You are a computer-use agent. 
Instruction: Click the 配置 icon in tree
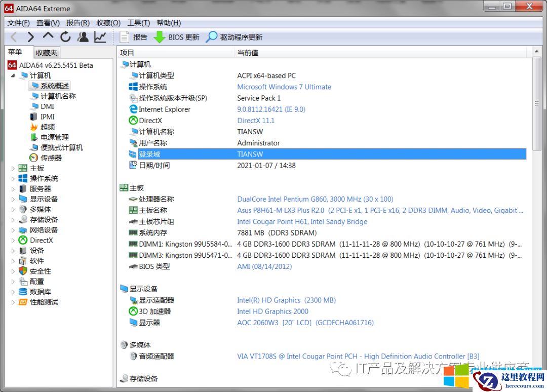point(23,282)
